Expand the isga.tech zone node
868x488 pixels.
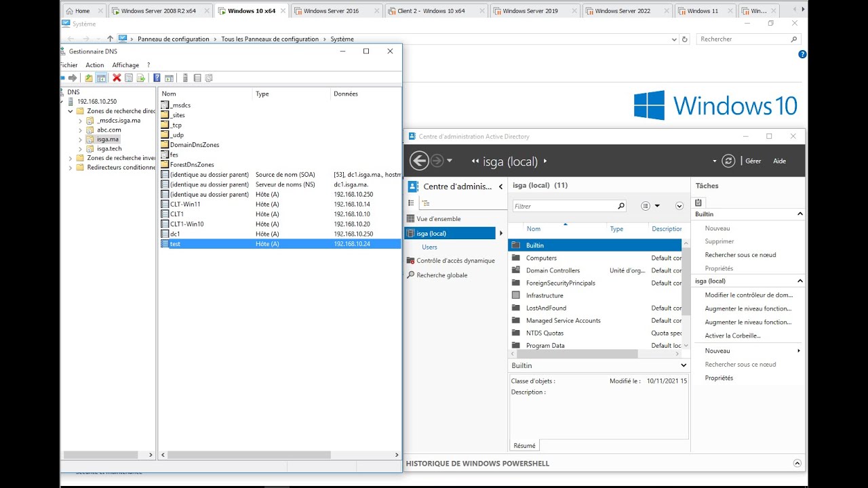tap(80, 148)
